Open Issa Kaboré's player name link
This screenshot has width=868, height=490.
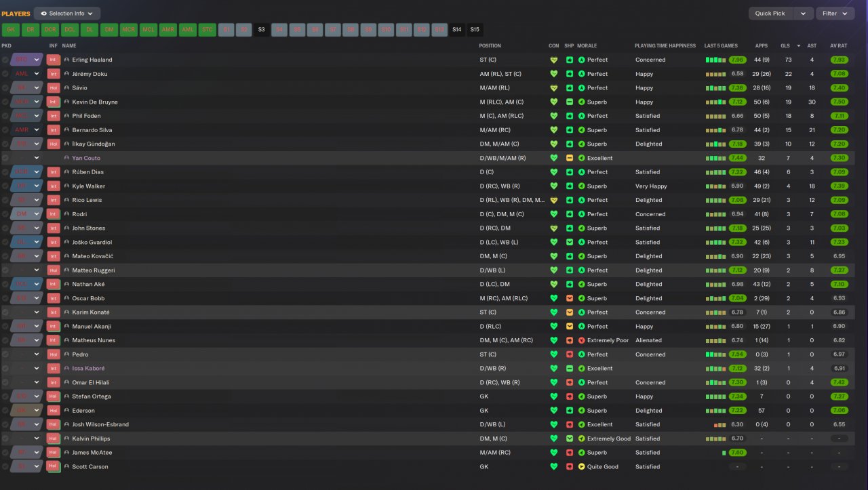(x=88, y=369)
